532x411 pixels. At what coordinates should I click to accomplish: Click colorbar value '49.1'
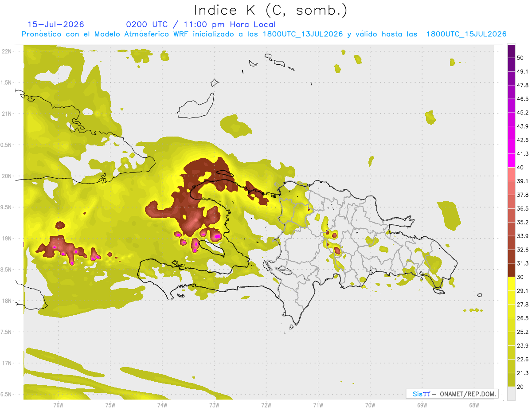click(523, 72)
